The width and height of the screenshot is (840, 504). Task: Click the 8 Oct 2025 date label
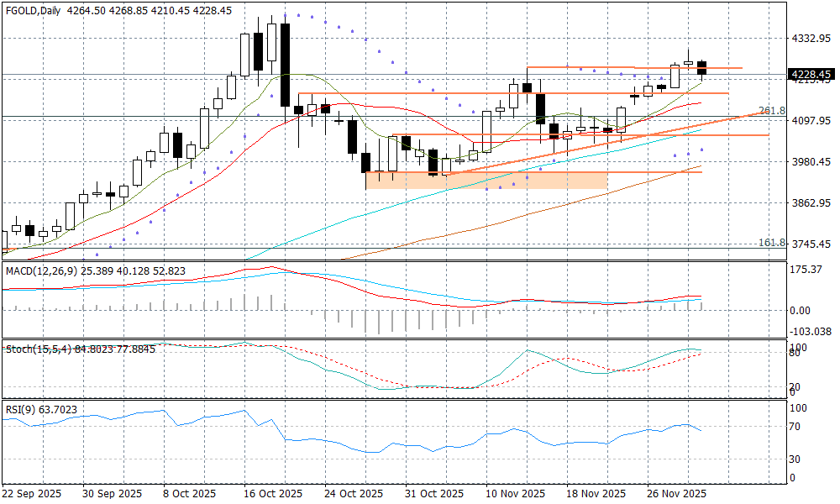(189, 493)
